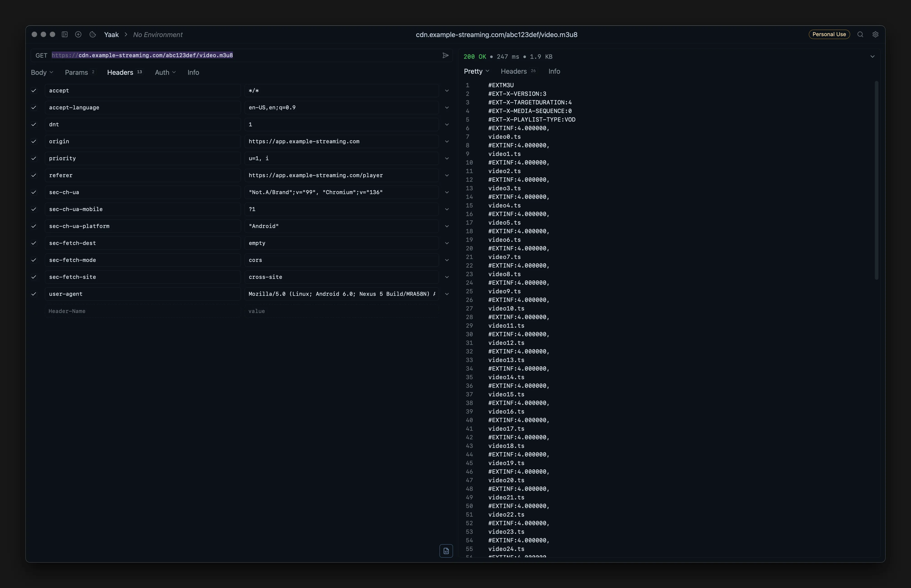Disable the accept header checkbox

34,90
